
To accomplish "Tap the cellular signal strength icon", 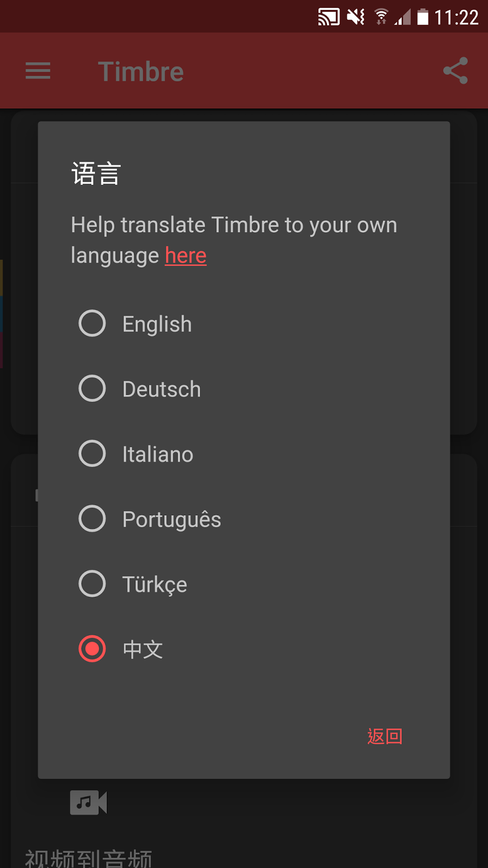I will (402, 17).
